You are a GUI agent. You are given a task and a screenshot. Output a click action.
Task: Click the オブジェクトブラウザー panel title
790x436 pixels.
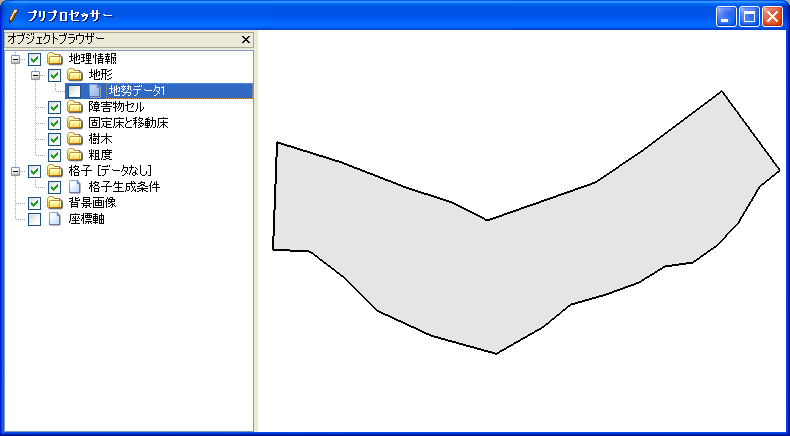coord(56,39)
